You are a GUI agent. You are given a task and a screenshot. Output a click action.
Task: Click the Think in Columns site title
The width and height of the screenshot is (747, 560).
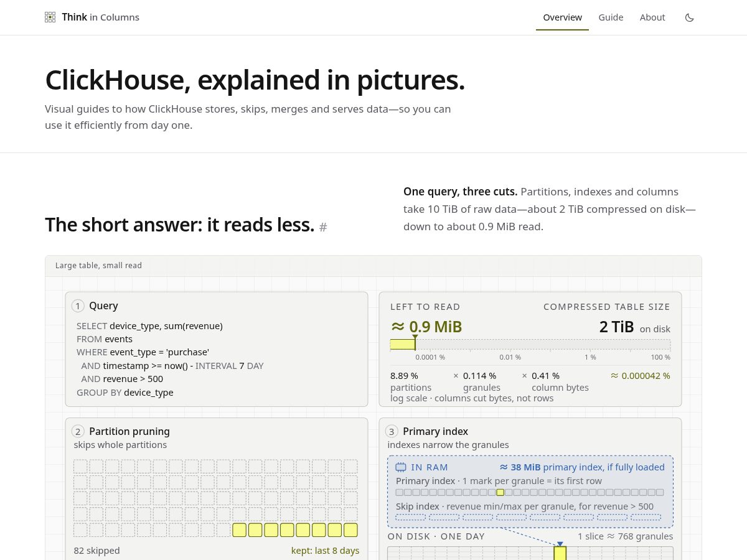tap(101, 17)
